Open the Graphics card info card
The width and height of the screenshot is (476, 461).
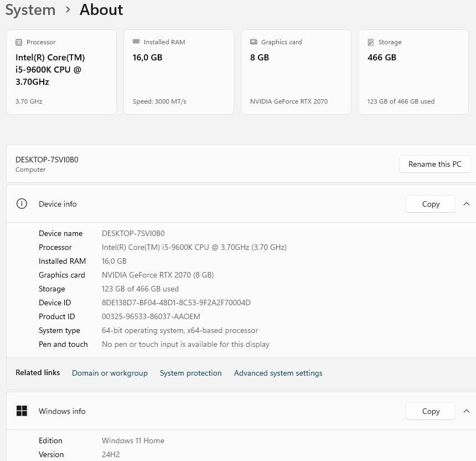296,72
